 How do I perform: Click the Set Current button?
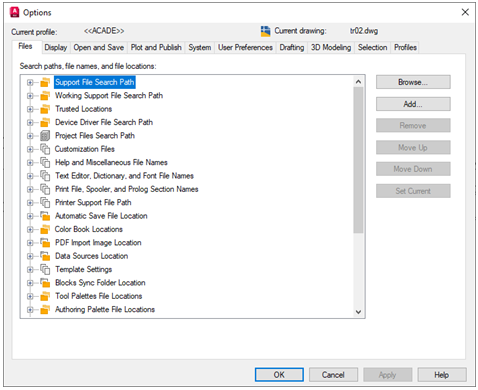413,191
